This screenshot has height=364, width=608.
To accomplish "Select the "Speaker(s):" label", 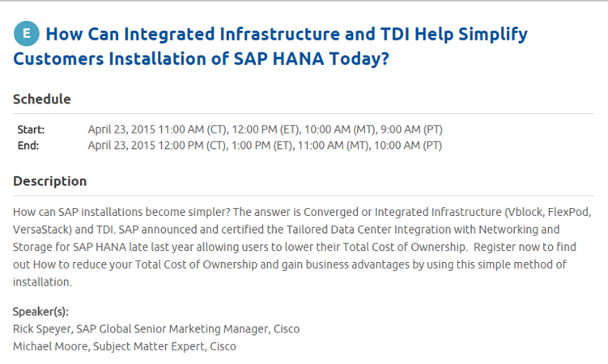I will pos(40,311).
